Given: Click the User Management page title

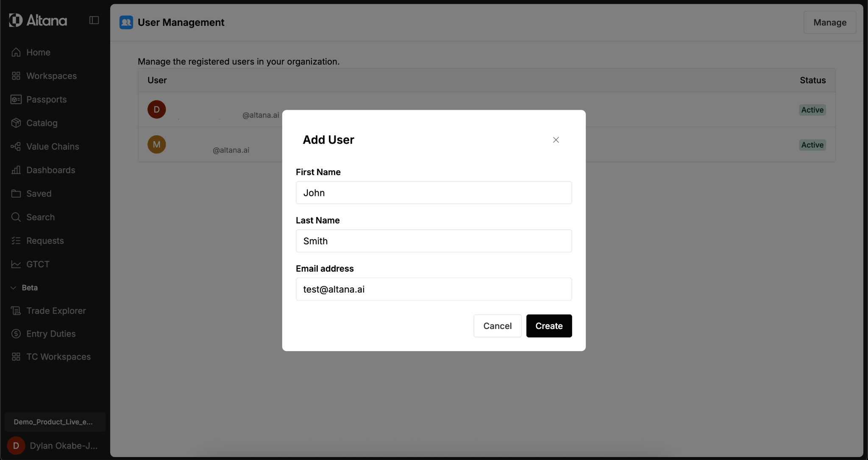Looking at the screenshot, I should 181,22.
